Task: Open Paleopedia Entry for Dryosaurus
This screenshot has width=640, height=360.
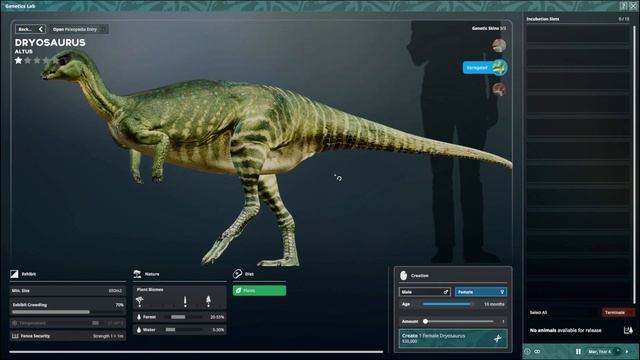Action: coord(78,29)
